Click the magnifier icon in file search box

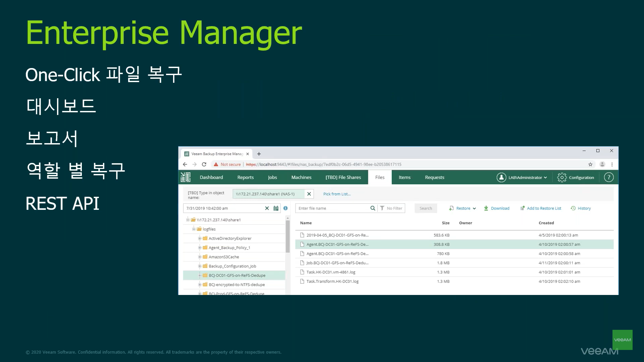pos(373,208)
